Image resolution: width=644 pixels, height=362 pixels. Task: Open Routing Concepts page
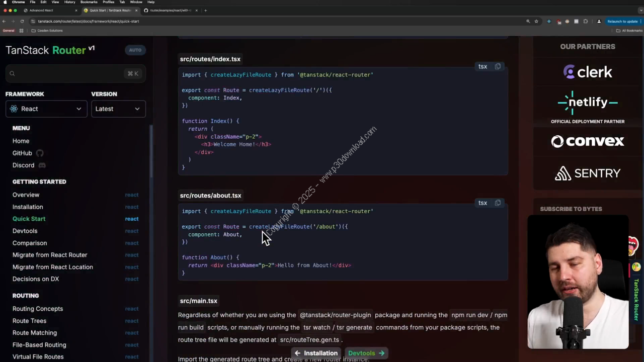(38, 309)
